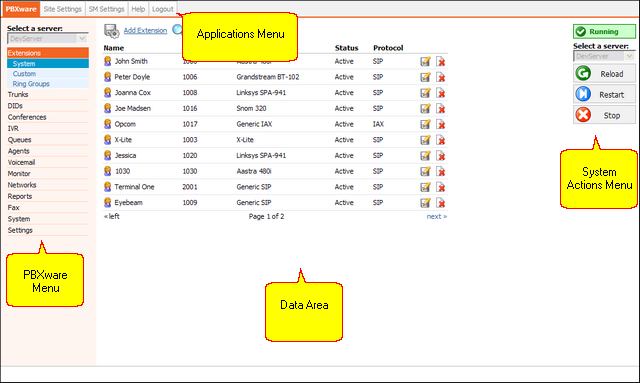Delete the X-Lite extension
This screenshot has width=640, height=383.
point(440,140)
